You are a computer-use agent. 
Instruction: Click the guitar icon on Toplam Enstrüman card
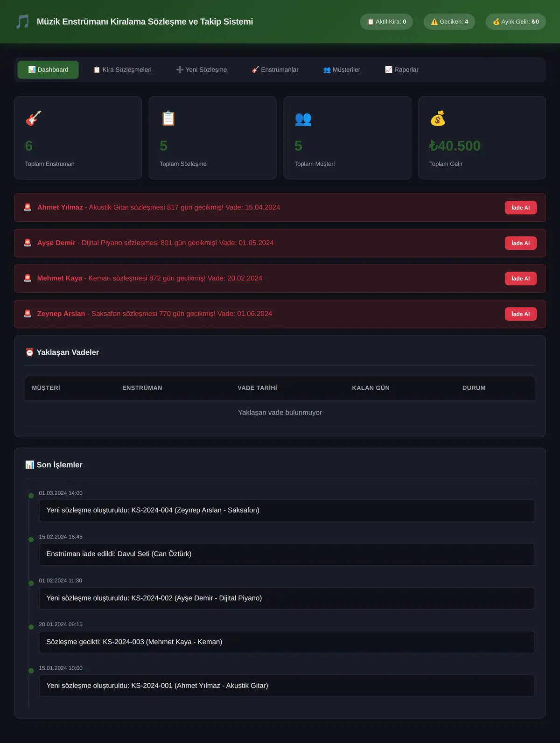coord(34,119)
